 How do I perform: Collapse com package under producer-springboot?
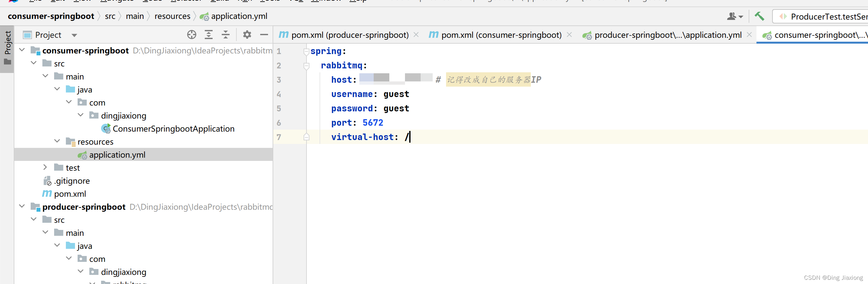tap(69, 258)
